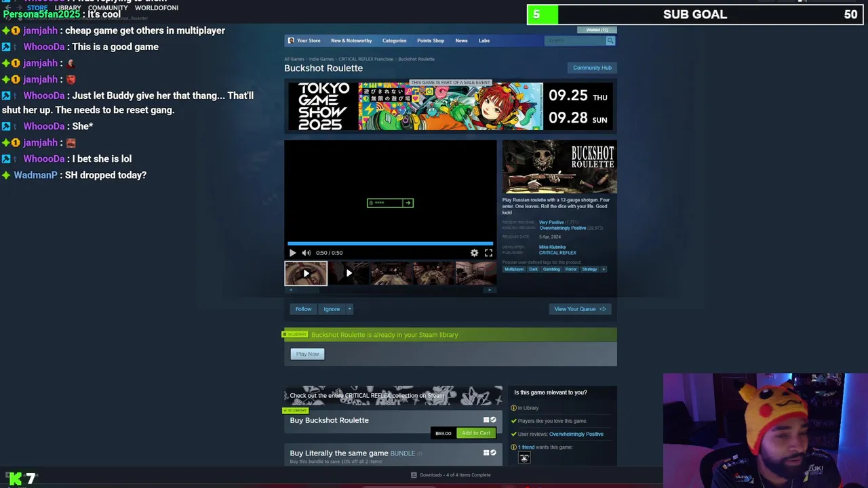Expand the Ignore dropdown arrow
868x488 pixels.
coord(349,309)
